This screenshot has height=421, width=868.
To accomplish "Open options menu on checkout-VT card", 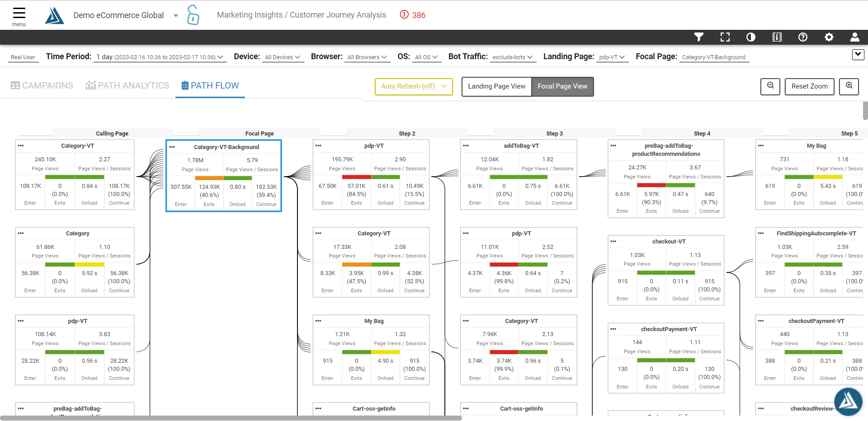I will [x=613, y=241].
